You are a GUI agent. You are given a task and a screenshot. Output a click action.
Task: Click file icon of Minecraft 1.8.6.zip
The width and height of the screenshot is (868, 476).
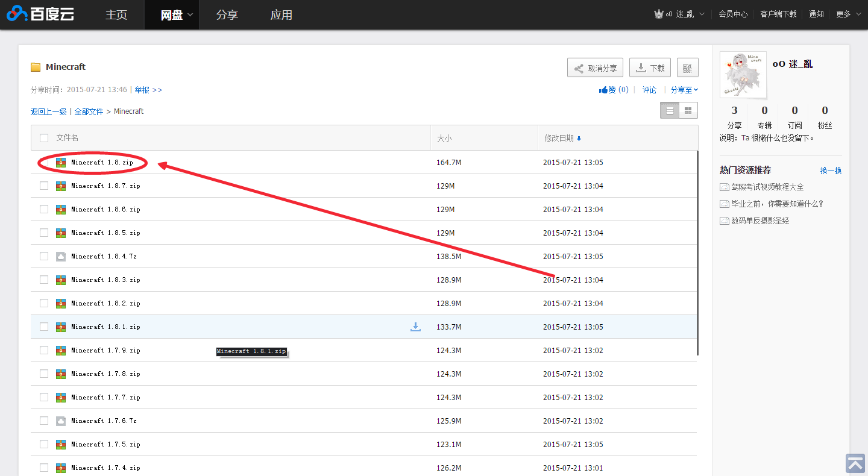point(61,210)
